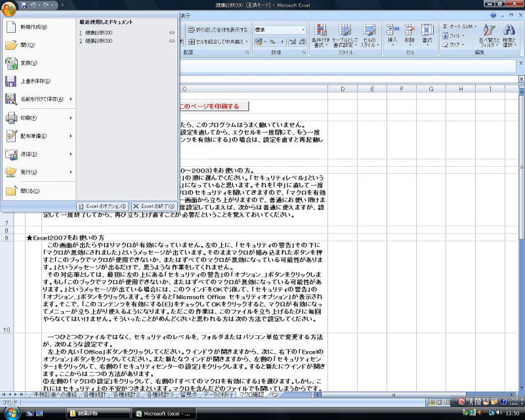Viewport: 525px width, 420px height.
Task: Click the Redo arrow icon
Action: [46, 5]
